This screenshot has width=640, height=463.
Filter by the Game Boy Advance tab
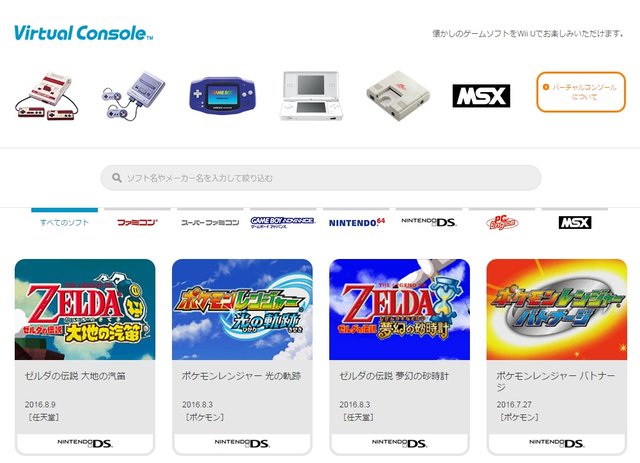pyautogui.click(x=283, y=223)
